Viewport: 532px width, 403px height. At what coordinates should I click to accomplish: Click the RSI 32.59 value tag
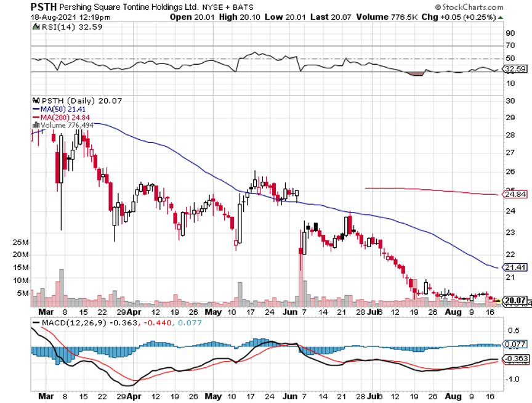pyautogui.click(x=515, y=69)
